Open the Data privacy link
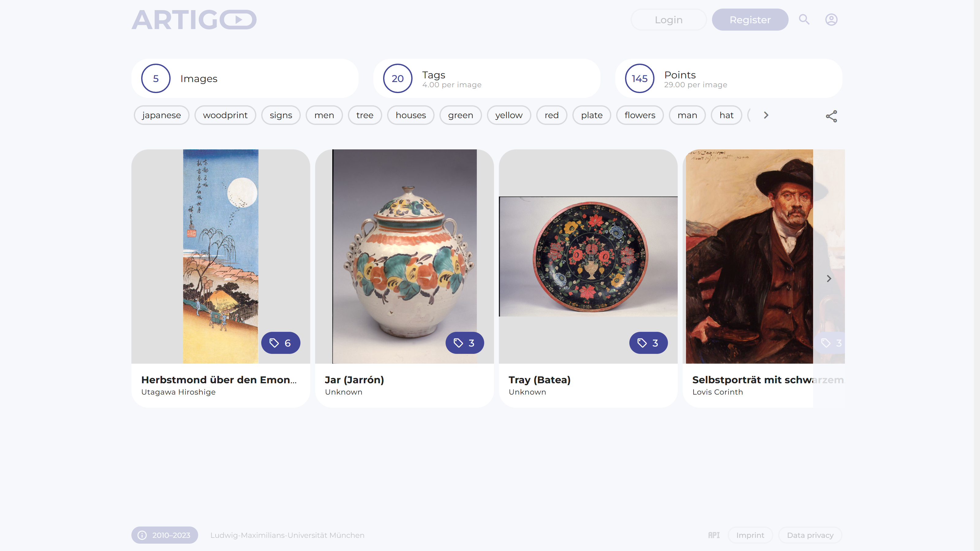 click(x=810, y=535)
